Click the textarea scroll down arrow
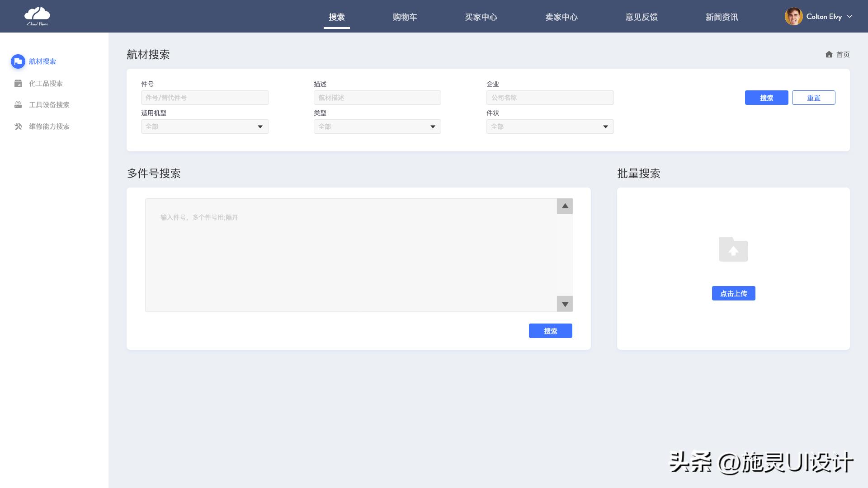 coord(565,304)
